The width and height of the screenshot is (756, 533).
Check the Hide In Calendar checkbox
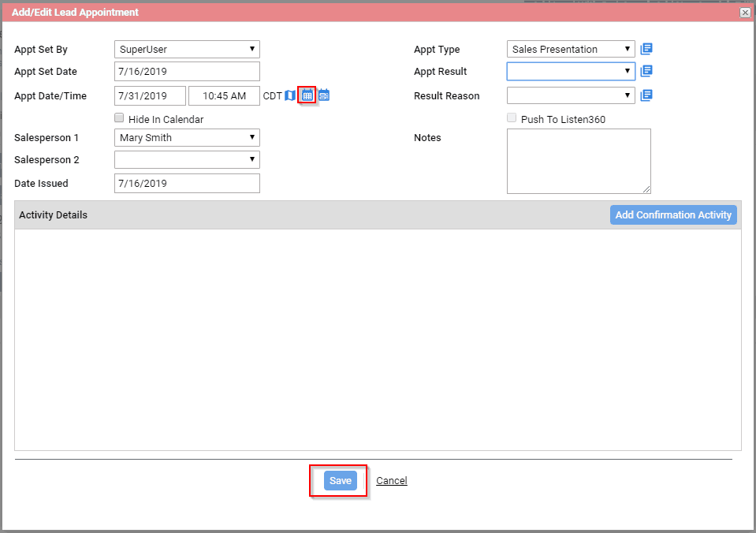pos(119,117)
